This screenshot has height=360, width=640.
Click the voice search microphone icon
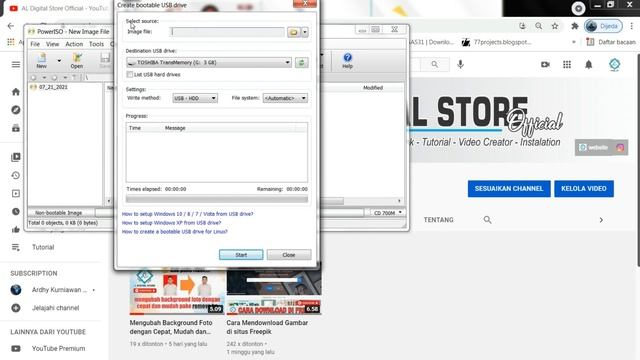coord(460,64)
